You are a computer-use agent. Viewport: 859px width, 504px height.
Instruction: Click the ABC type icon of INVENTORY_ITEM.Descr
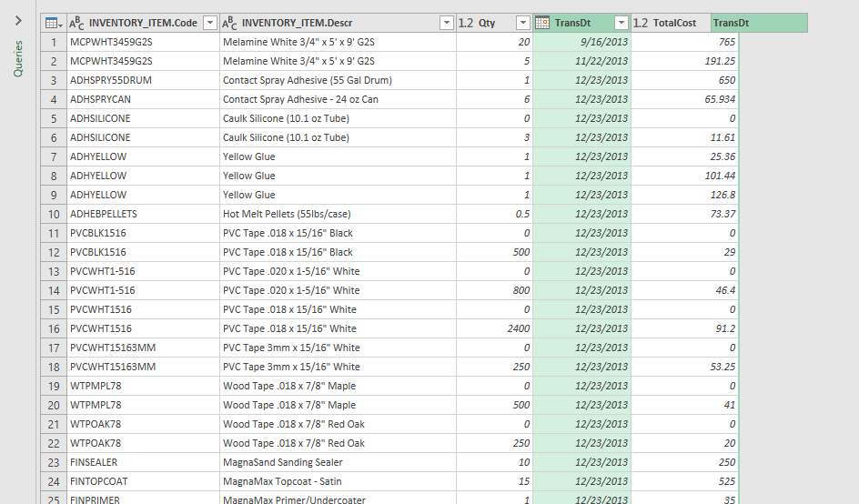point(231,23)
